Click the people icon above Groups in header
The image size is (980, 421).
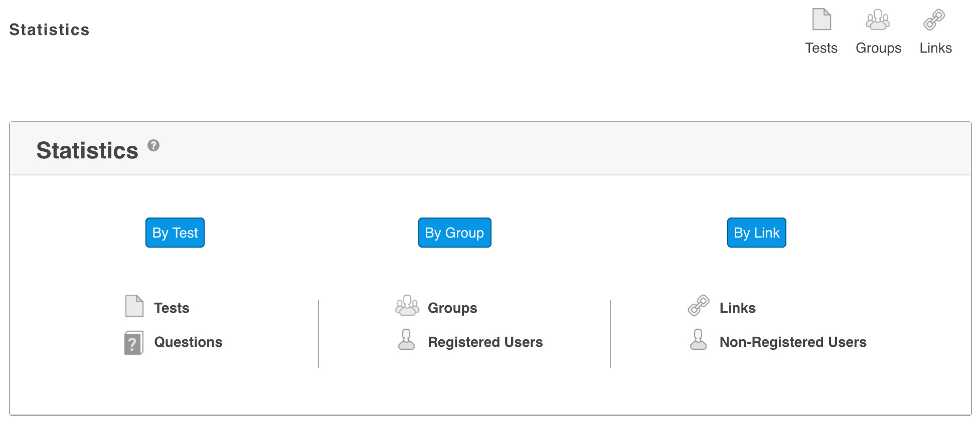[878, 20]
